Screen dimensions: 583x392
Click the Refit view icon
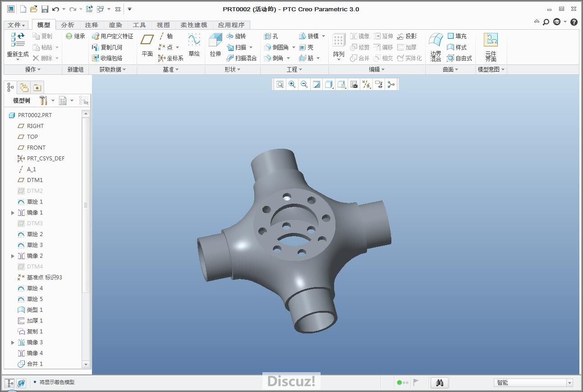tap(280, 84)
